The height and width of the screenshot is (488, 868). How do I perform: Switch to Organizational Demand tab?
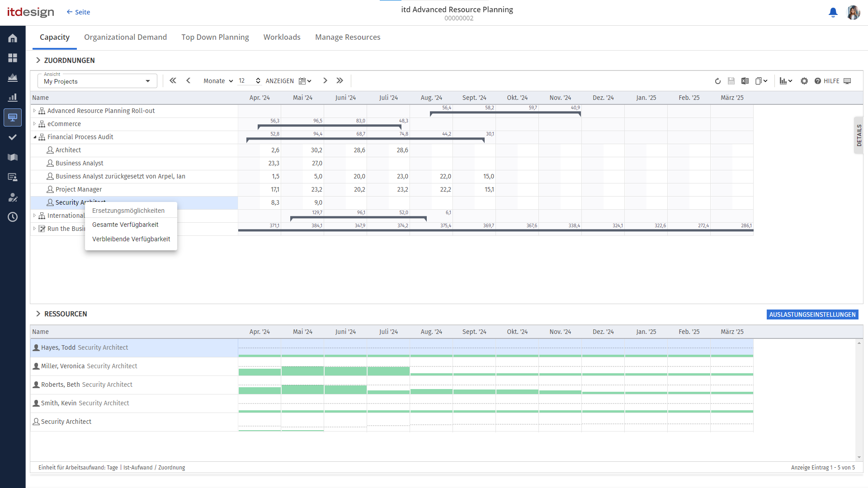tap(125, 37)
